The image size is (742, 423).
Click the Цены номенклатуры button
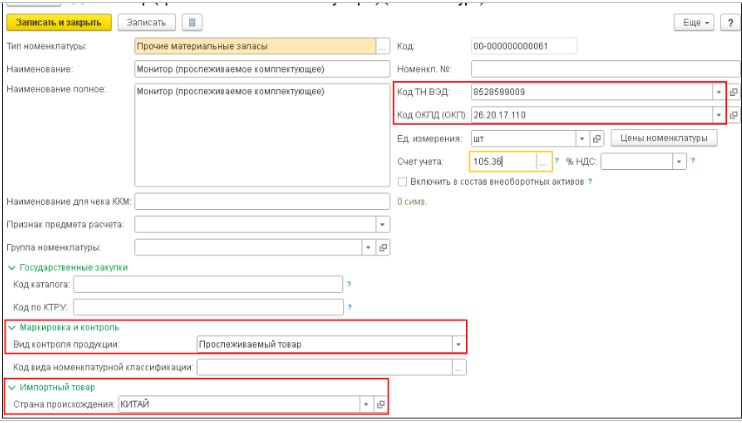coord(663,138)
